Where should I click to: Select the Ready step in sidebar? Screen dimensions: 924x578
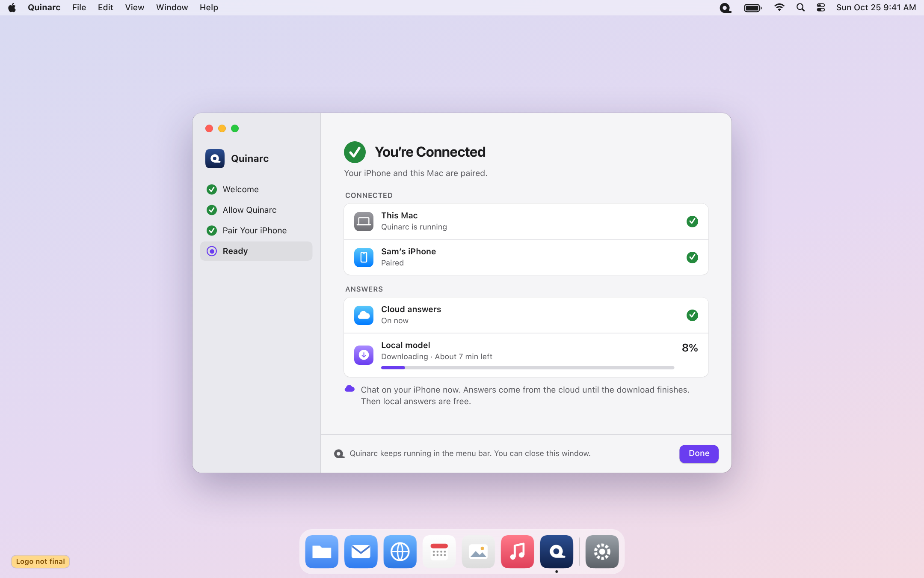pos(256,251)
